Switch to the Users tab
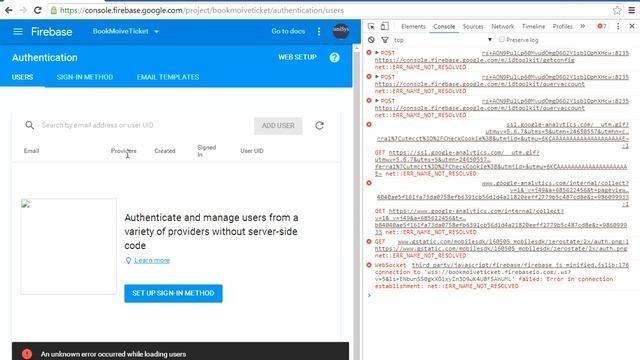 click(22, 77)
